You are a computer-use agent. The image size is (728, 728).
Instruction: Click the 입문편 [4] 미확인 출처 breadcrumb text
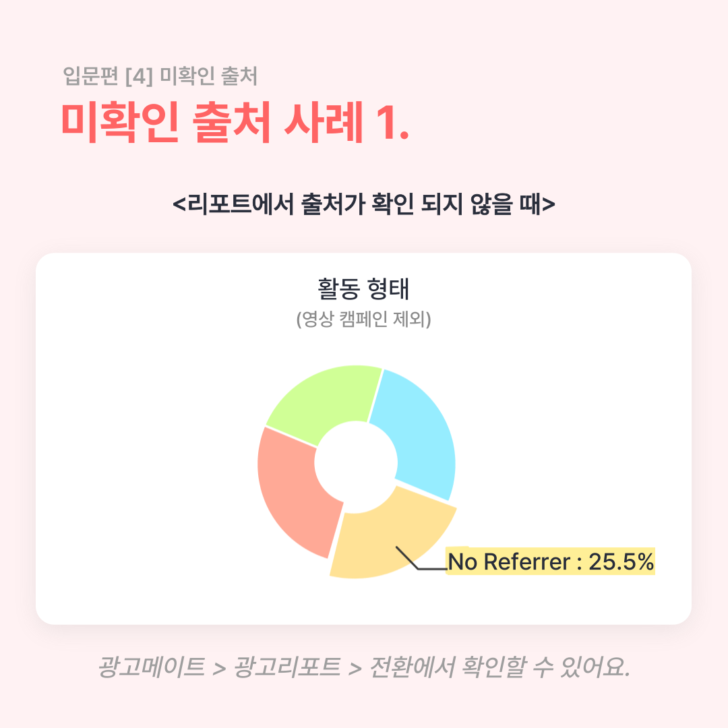(x=160, y=75)
